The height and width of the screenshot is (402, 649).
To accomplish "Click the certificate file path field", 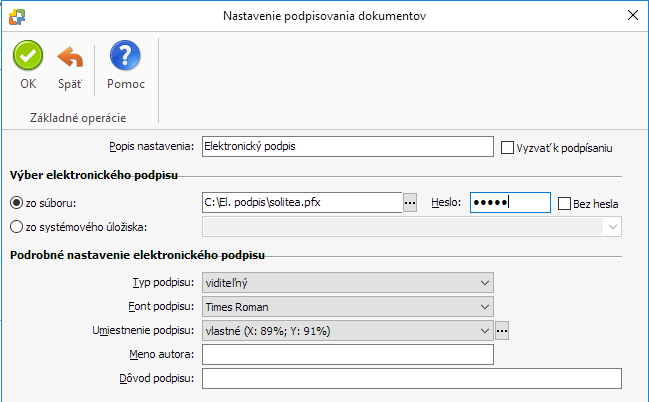I will click(x=302, y=202).
